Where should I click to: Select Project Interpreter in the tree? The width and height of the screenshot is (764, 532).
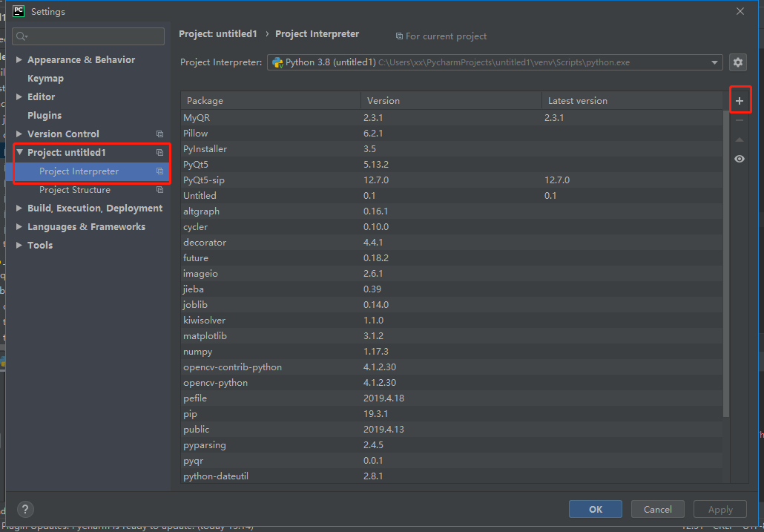coord(79,171)
